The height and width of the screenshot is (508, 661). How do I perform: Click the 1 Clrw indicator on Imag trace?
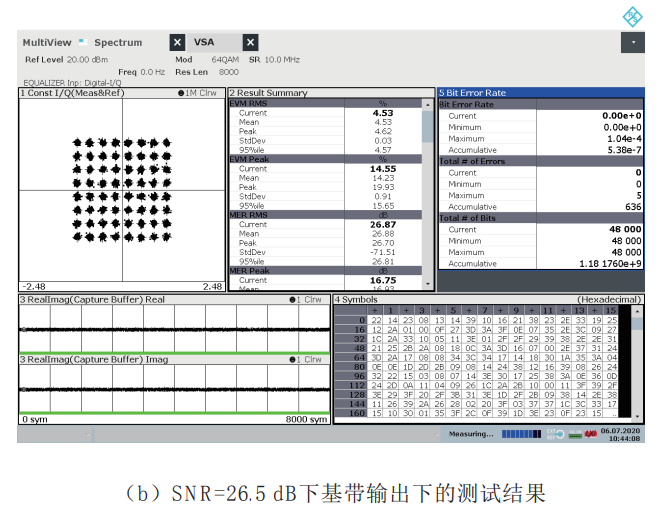pos(305,359)
